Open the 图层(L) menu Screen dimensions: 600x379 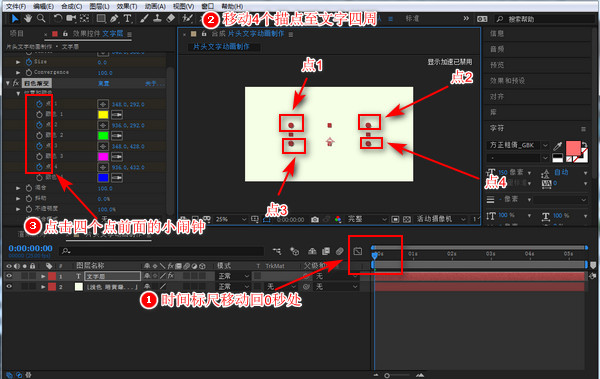[99, 7]
